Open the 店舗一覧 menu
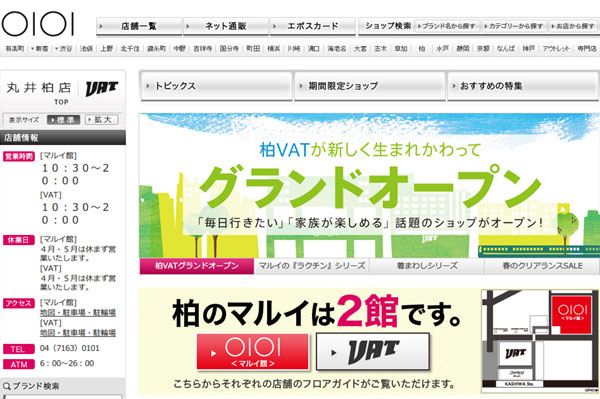600x399 pixels. point(139,26)
